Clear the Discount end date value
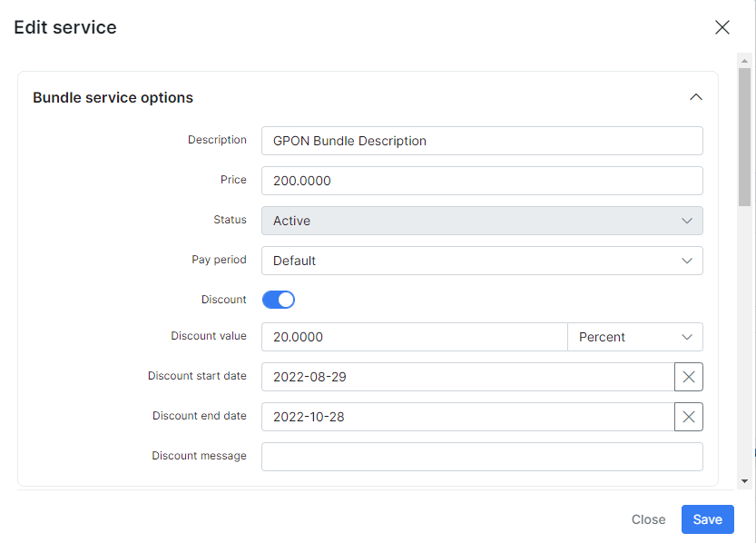The width and height of the screenshot is (756, 543). pos(689,417)
